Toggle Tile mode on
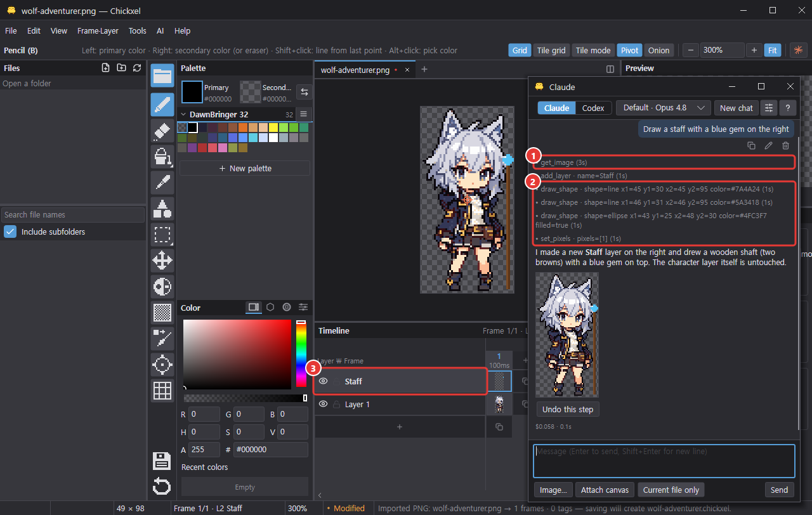 (593, 50)
